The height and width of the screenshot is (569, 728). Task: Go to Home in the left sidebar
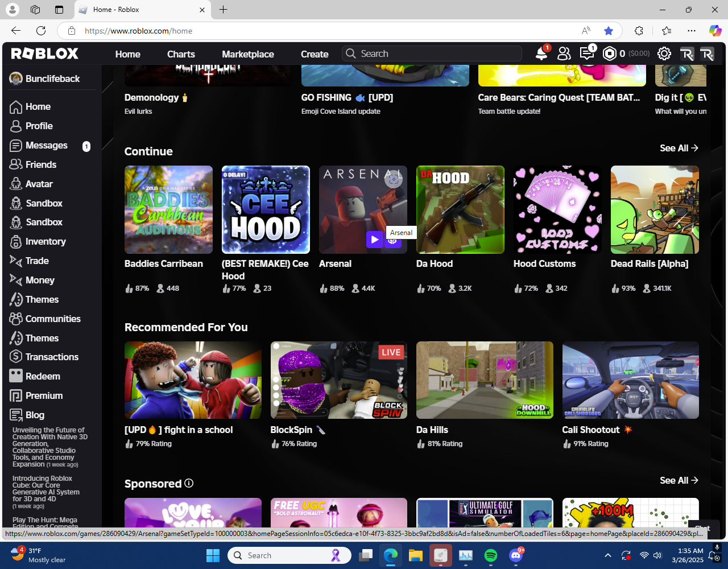click(x=38, y=106)
